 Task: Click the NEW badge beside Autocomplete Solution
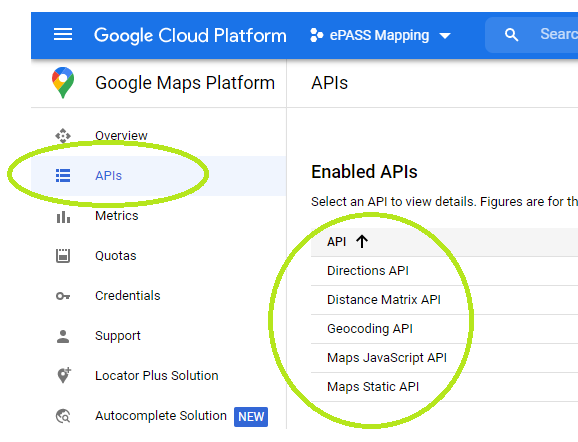[x=251, y=417]
